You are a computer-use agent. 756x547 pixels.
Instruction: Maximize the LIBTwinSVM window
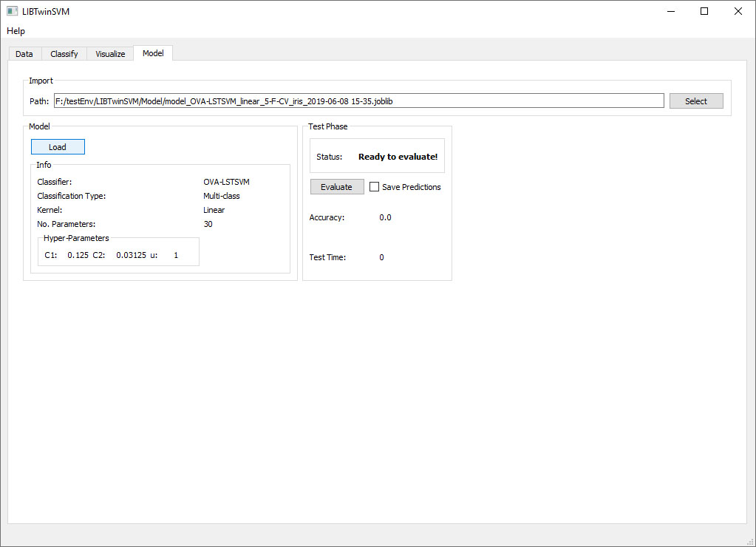pos(704,11)
